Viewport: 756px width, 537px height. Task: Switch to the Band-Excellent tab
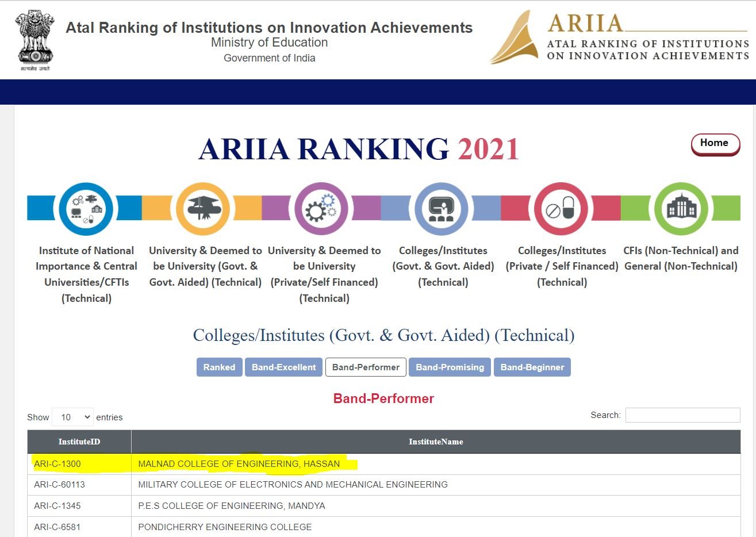click(283, 367)
